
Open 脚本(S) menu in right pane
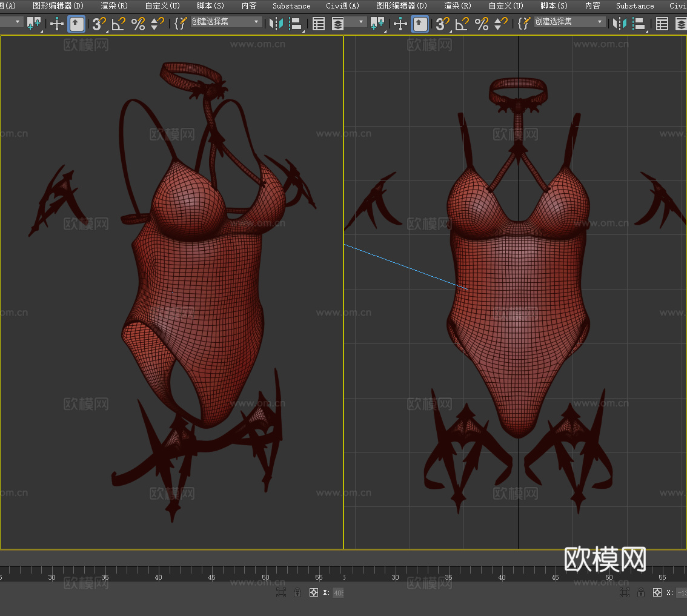point(554,5)
